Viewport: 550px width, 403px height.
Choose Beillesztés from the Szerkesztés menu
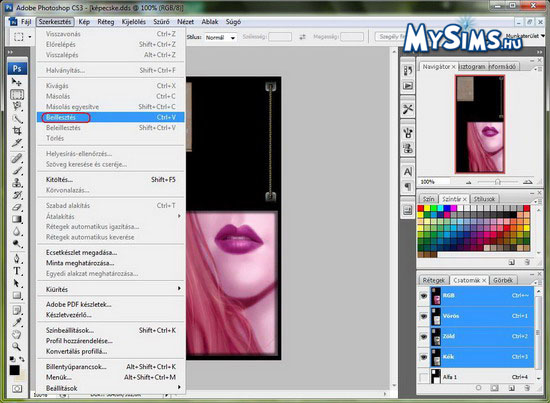click(x=110, y=117)
